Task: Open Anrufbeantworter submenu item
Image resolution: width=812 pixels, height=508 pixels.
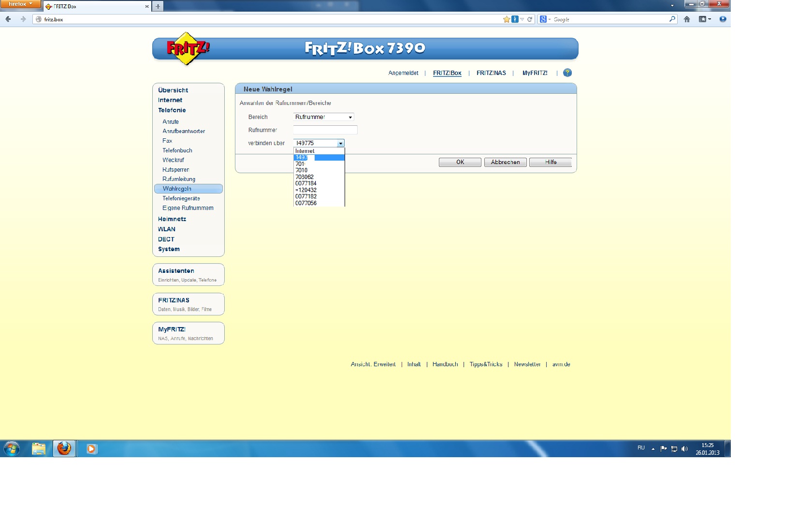Action: click(184, 131)
